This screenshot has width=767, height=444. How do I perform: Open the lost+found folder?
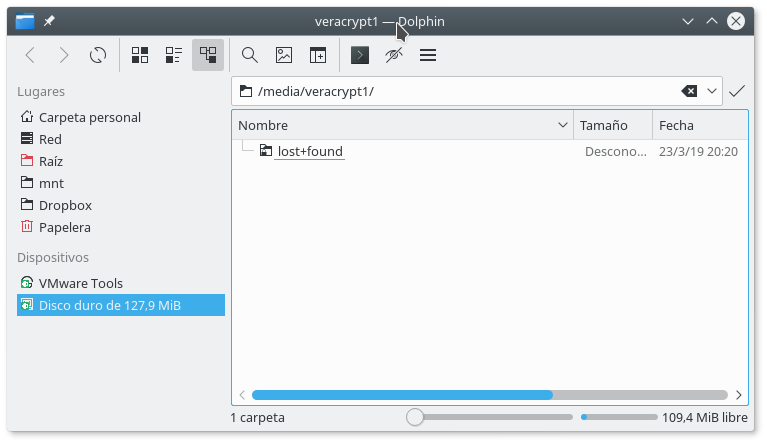pyautogui.click(x=309, y=152)
